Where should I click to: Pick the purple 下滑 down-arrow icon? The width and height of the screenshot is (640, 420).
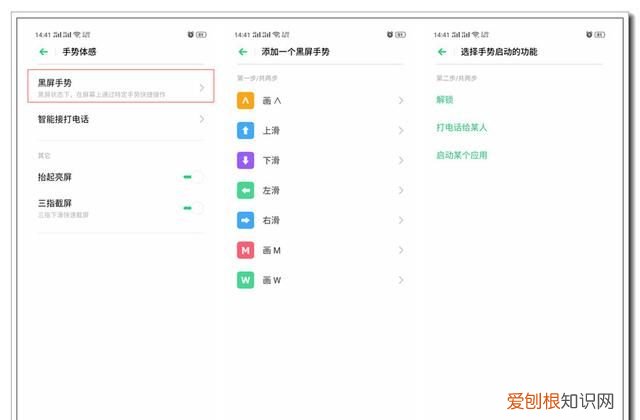point(245,160)
